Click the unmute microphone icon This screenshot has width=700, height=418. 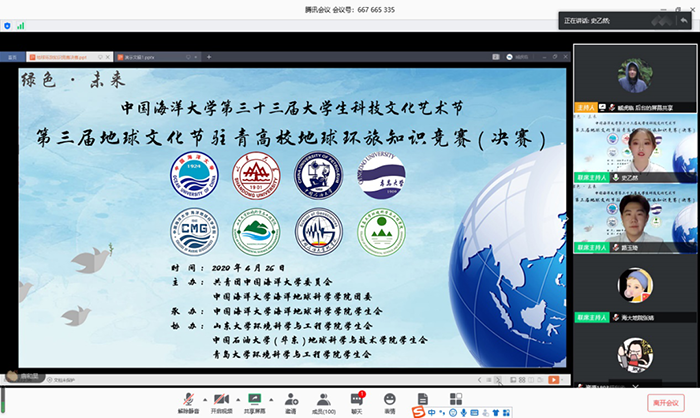[190, 398]
